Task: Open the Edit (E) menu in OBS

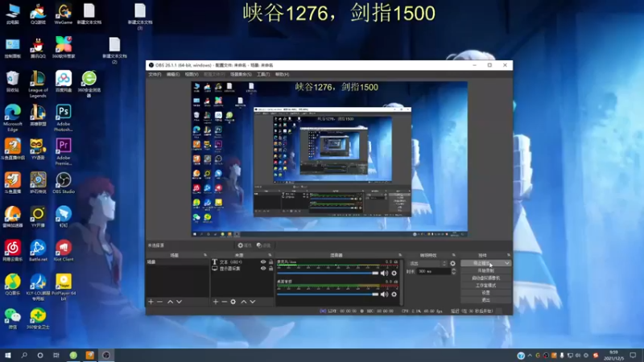Action: point(173,74)
